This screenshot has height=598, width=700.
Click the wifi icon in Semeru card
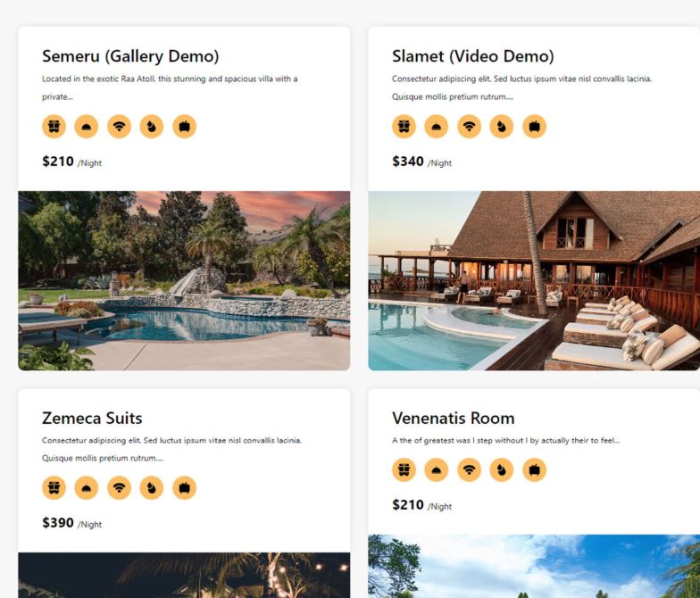coord(120,127)
